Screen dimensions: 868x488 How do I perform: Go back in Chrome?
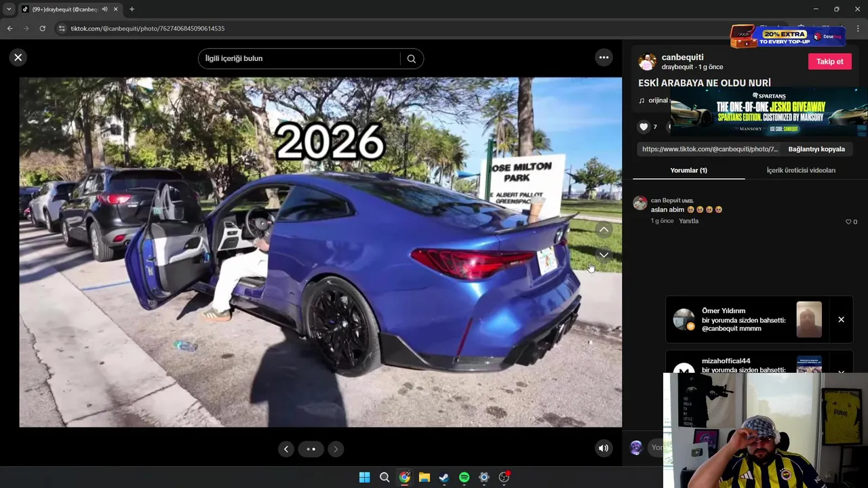point(9,28)
